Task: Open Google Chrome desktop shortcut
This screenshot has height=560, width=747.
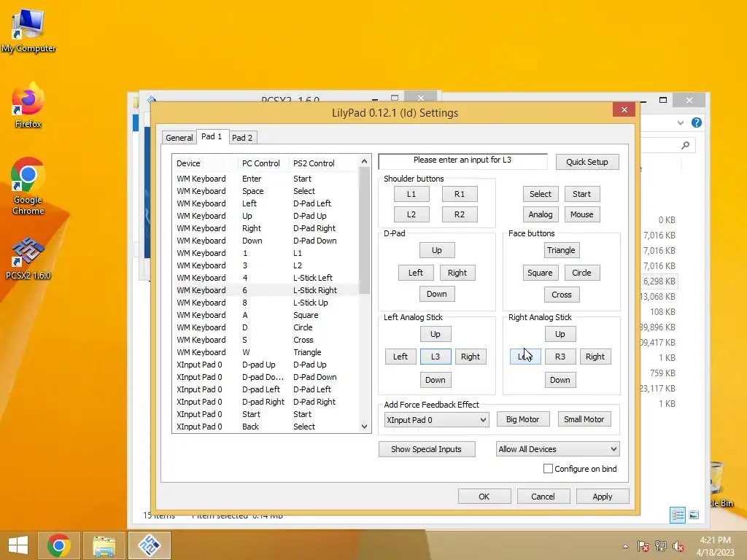Action: coord(28,186)
